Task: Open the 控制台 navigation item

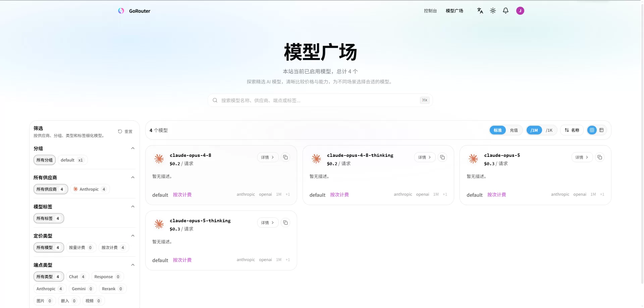Action: (430, 11)
